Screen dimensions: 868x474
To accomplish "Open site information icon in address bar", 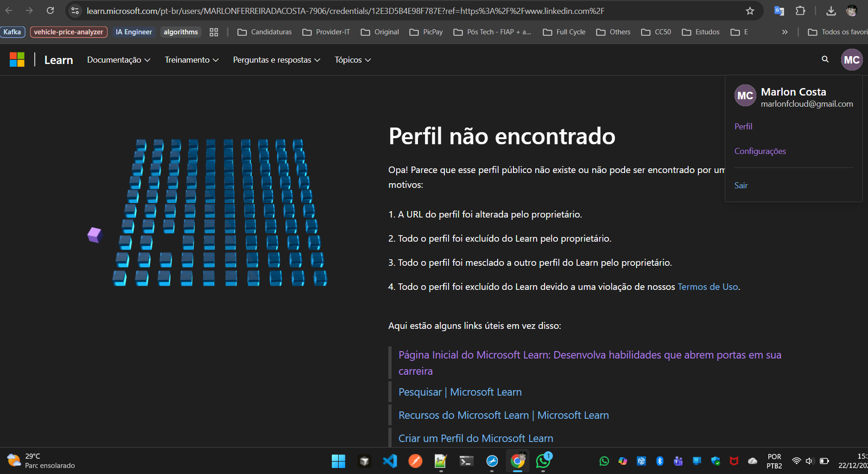I will point(75,11).
